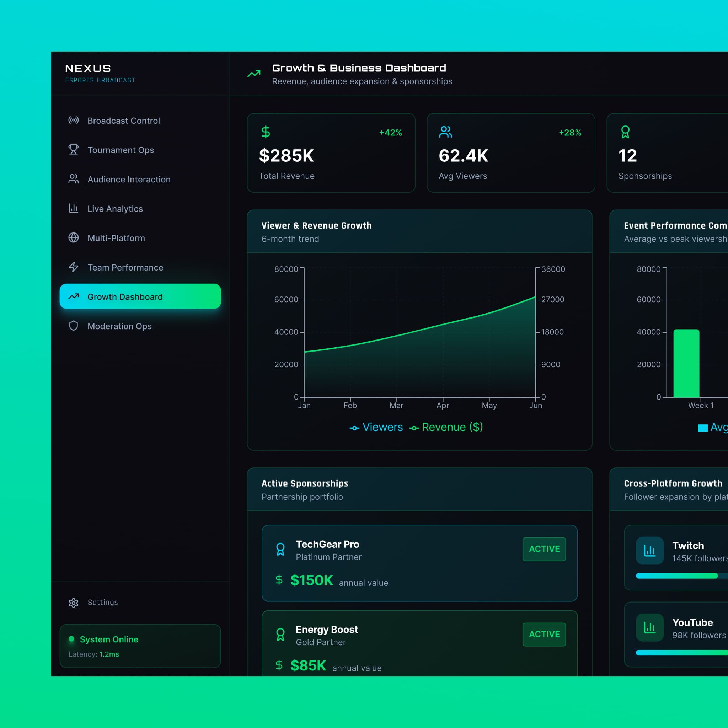This screenshot has width=728, height=728.
Task: Open Live Analytics via the bar chart icon
Action: tap(74, 208)
